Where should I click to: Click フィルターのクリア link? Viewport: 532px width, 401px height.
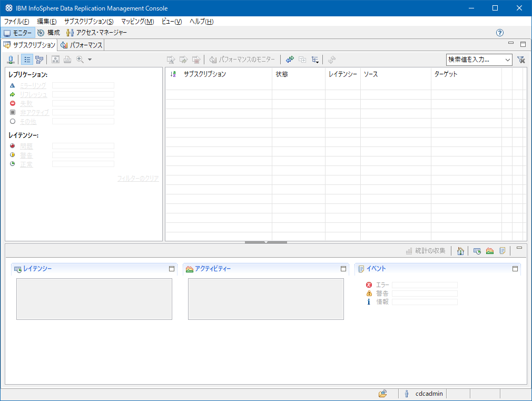pyautogui.click(x=138, y=179)
